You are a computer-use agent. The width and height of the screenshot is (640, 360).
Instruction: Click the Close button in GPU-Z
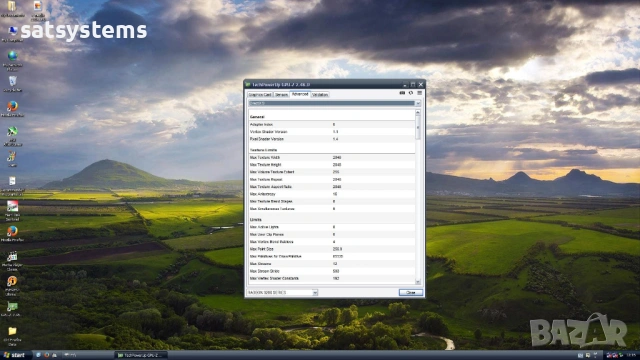[x=411, y=293]
